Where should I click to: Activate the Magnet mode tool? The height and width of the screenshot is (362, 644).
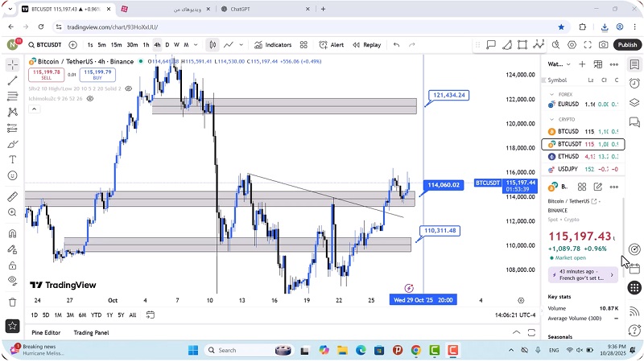click(x=12, y=233)
